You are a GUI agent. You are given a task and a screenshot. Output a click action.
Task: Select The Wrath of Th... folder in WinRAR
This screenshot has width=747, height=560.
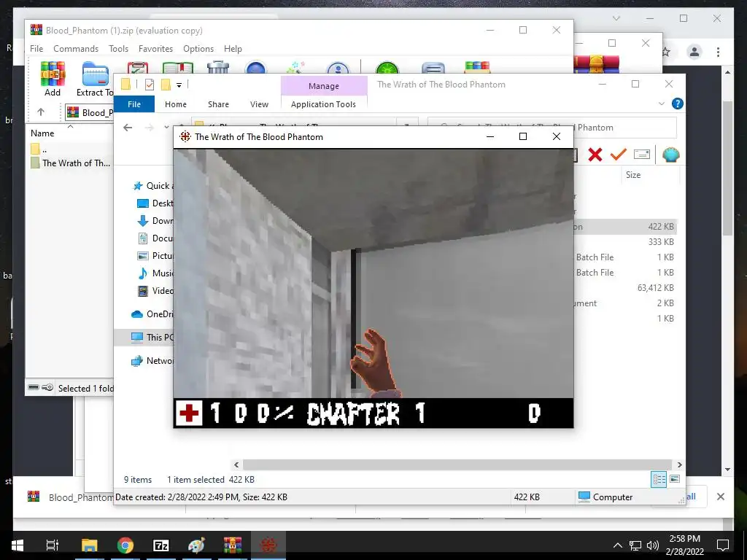pyautogui.click(x=71, y=163)
